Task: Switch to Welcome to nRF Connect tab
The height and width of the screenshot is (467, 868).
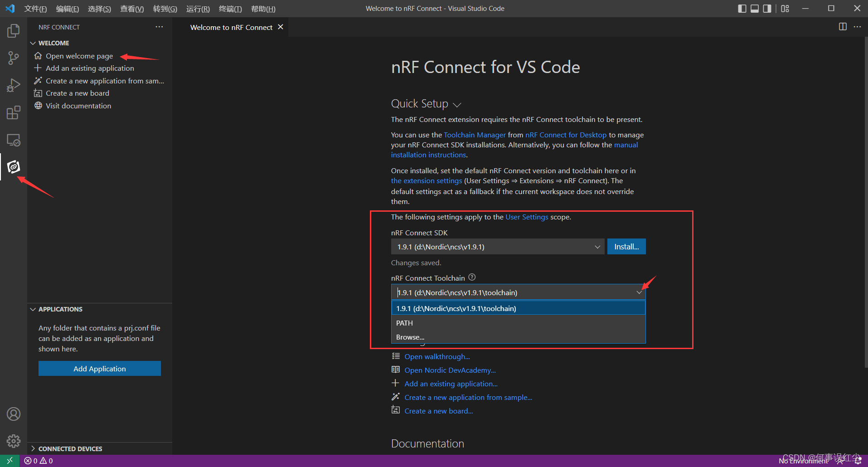Action: [x=231, y=27]
